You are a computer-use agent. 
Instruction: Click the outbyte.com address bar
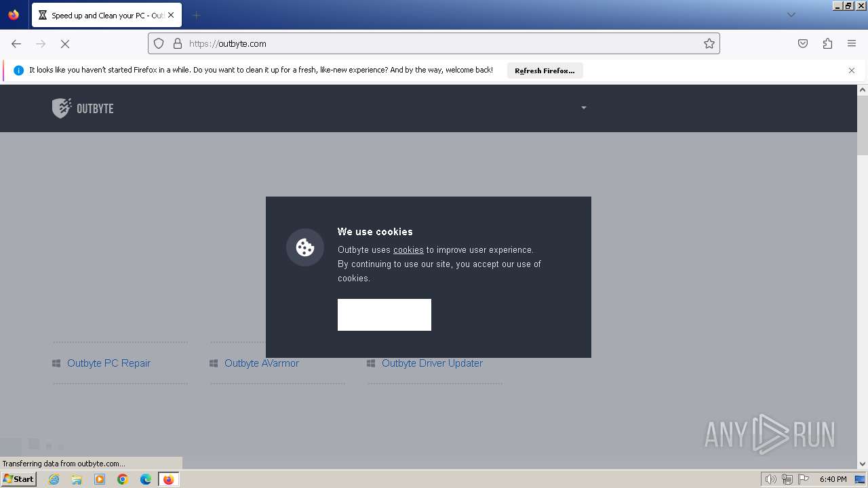click(x=434, y=43)
